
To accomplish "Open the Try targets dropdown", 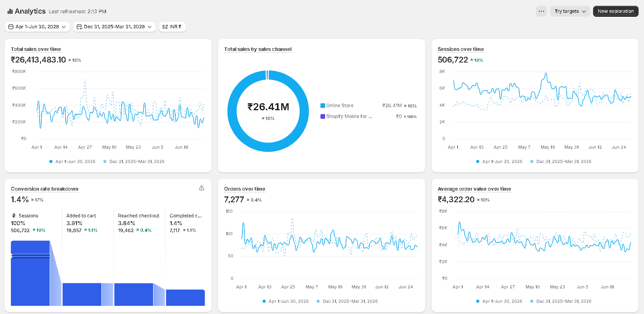I will click(570, 11).
